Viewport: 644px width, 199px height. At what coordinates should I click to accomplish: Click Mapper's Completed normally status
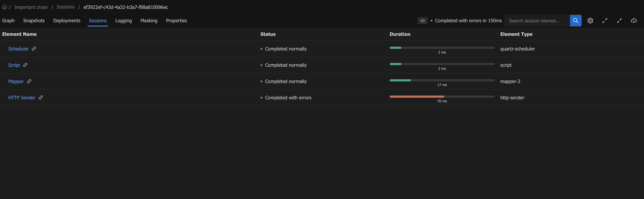pyautogui.click(x=286, y=81)
